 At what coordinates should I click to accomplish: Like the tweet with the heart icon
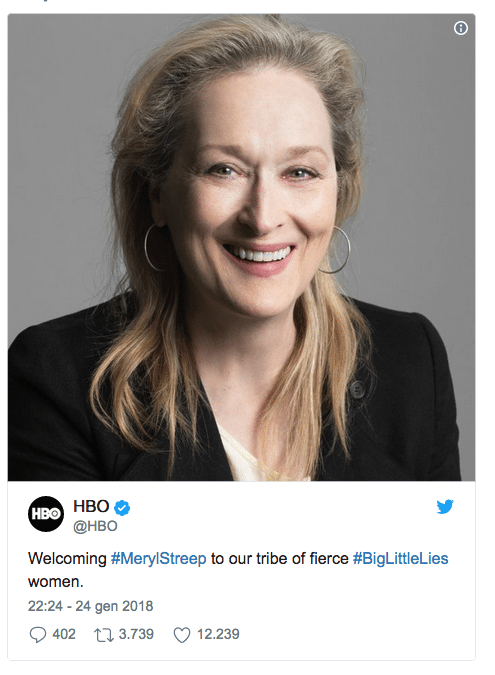[x=182, y=635]
